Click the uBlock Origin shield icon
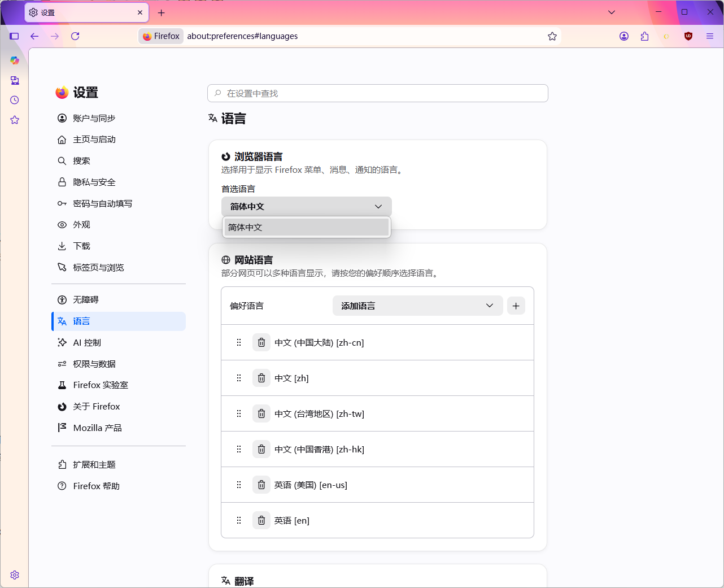This screenshot has height=588, width=724. pos(688,36)
